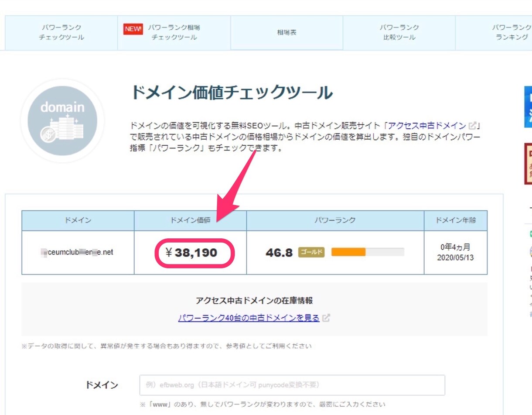Viewport: 532px width, 415px height.
Task: Click the ドメイン label beside the input
Action: click(x=102, y=385)
